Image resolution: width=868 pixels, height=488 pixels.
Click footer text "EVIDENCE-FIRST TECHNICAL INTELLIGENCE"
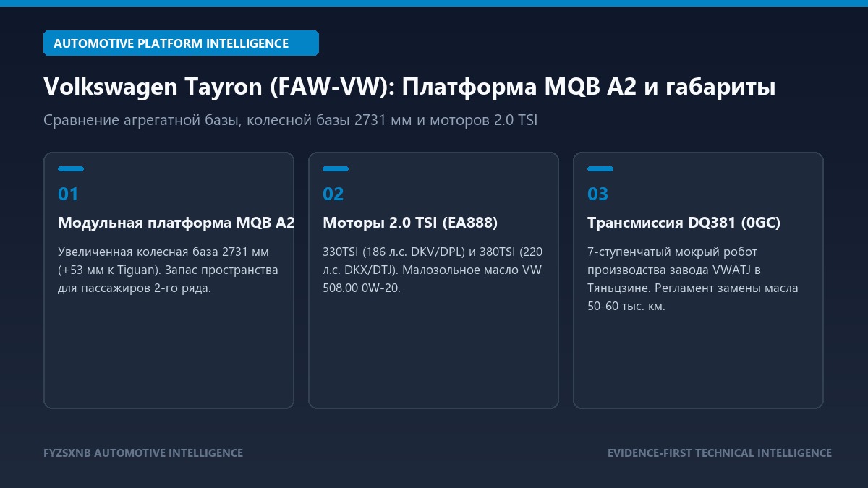pyautogui.click(x=720, y=453)
